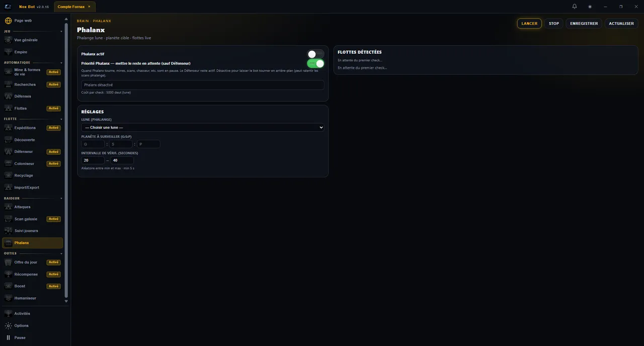Click the Flottes sidebar icon

click(x=8, y=108)
